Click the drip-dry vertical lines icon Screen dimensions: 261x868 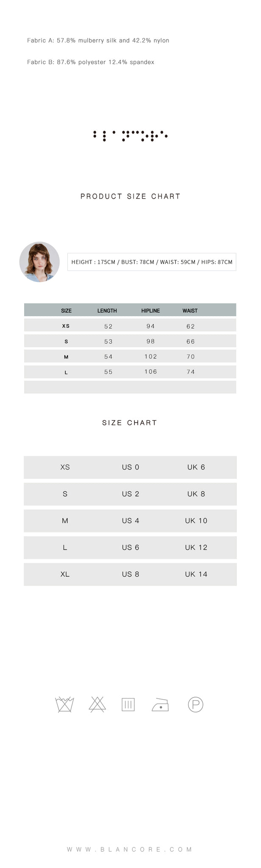click(128, 704)
